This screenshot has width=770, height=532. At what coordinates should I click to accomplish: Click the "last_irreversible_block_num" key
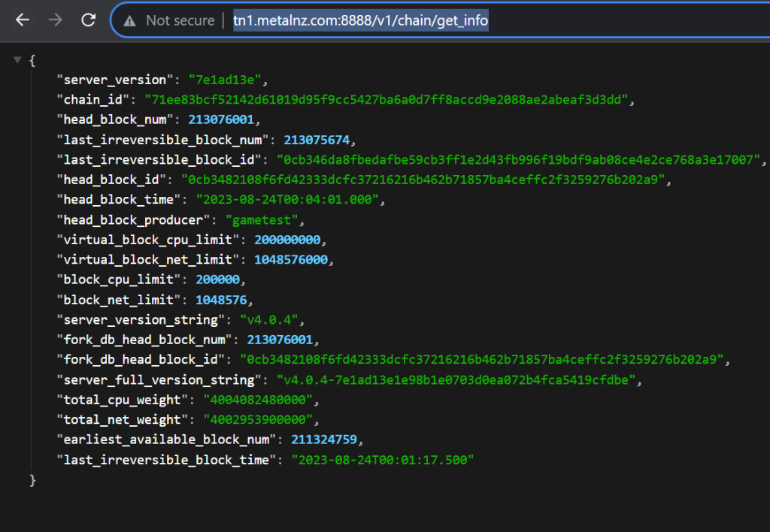162,140
